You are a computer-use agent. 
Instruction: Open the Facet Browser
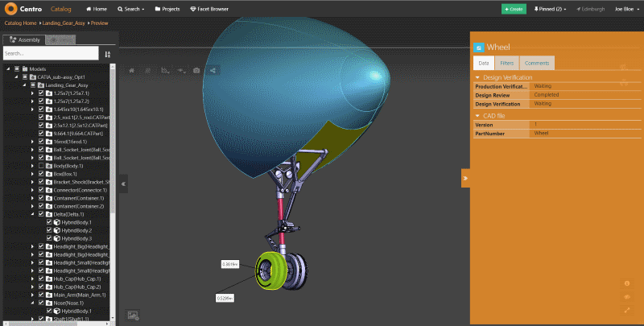click(x=209, y=9)
